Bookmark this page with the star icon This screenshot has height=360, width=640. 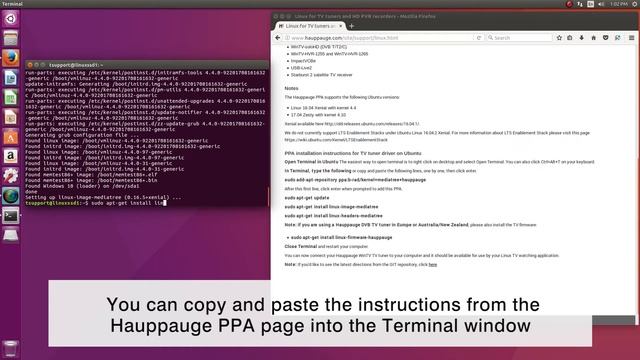pyautogui.click(x=559, y=38)
